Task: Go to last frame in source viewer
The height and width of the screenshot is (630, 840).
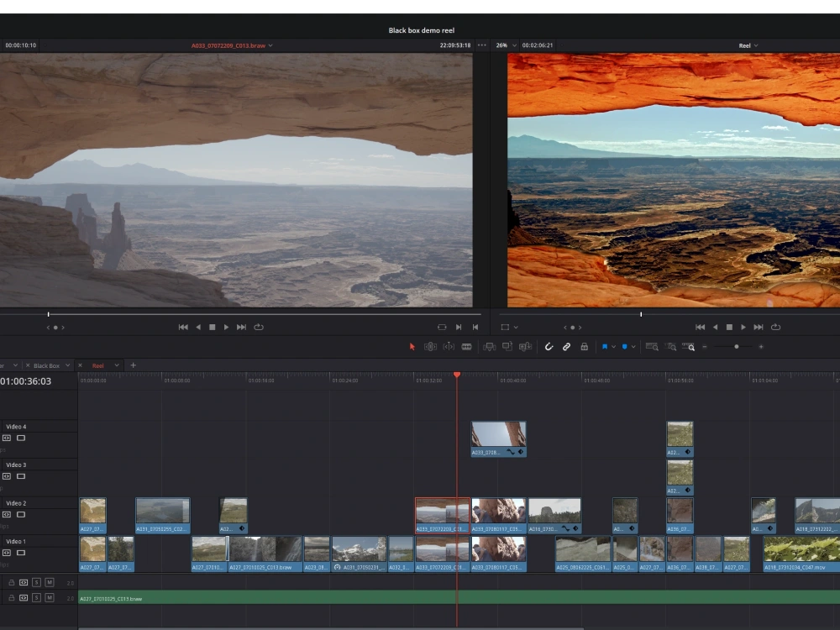Action: [242, 327]
